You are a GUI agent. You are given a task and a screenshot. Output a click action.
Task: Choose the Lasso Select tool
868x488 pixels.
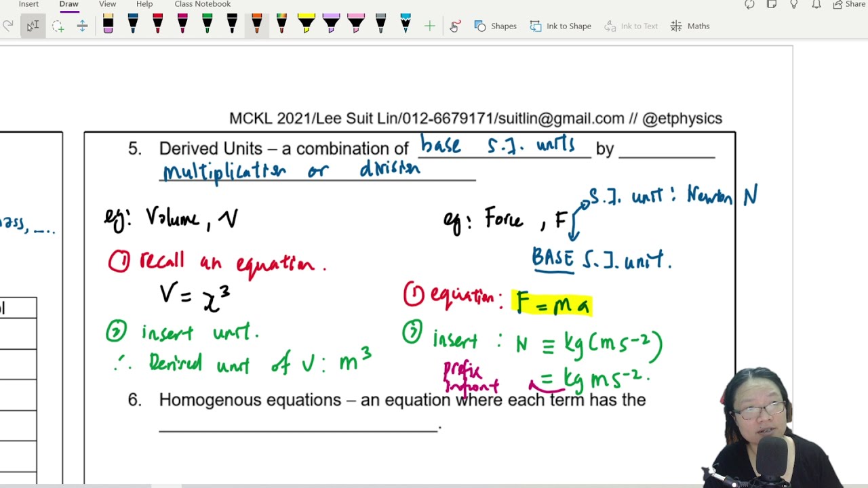click(x=58, y=26)
